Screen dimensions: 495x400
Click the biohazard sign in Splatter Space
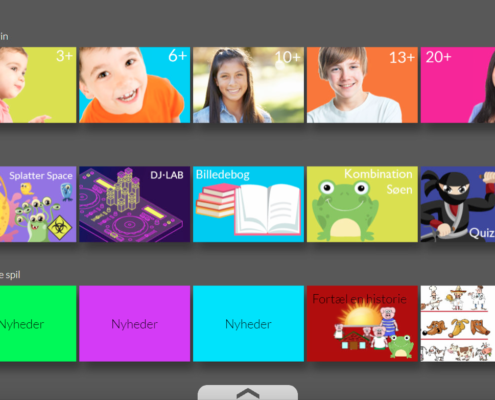point(60,228)
